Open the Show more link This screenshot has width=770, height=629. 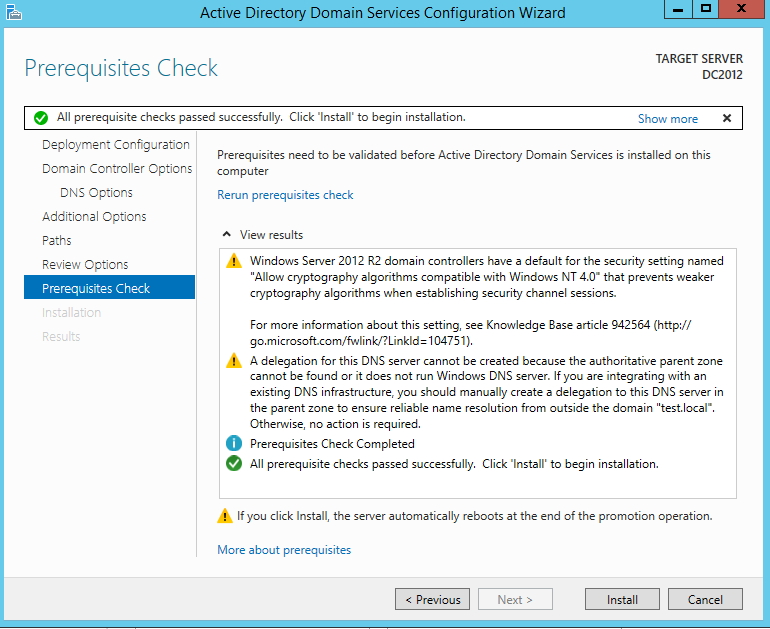pyautogui.click(x=667, y=118)
